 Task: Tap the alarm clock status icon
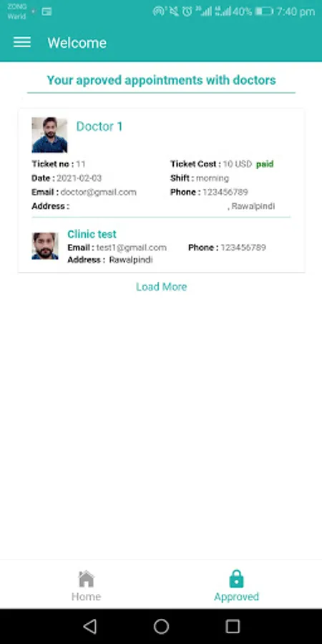187,11
